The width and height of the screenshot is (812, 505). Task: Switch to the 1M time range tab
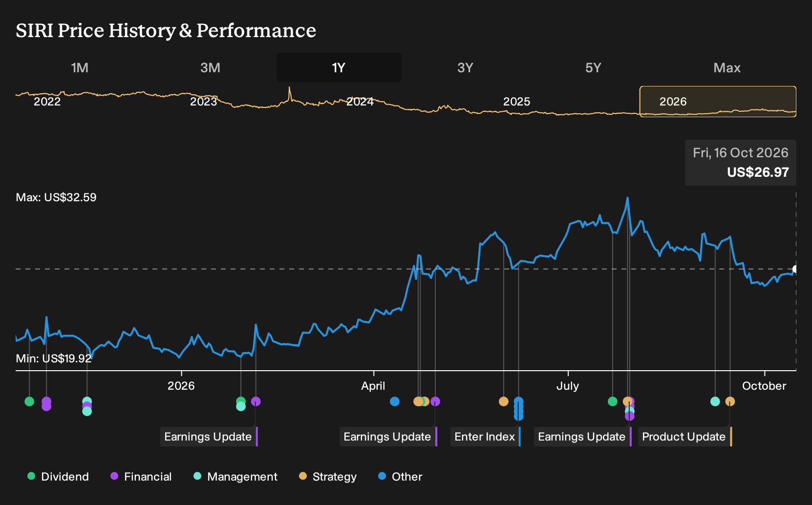pos(80,67)
